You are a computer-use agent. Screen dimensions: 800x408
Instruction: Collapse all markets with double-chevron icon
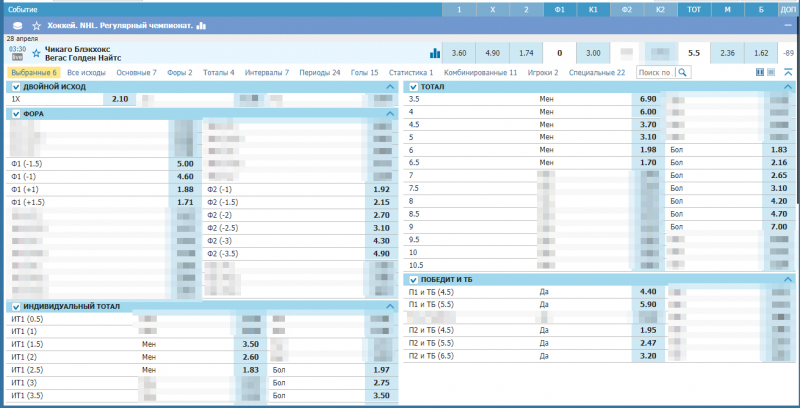tap(788, 73)
